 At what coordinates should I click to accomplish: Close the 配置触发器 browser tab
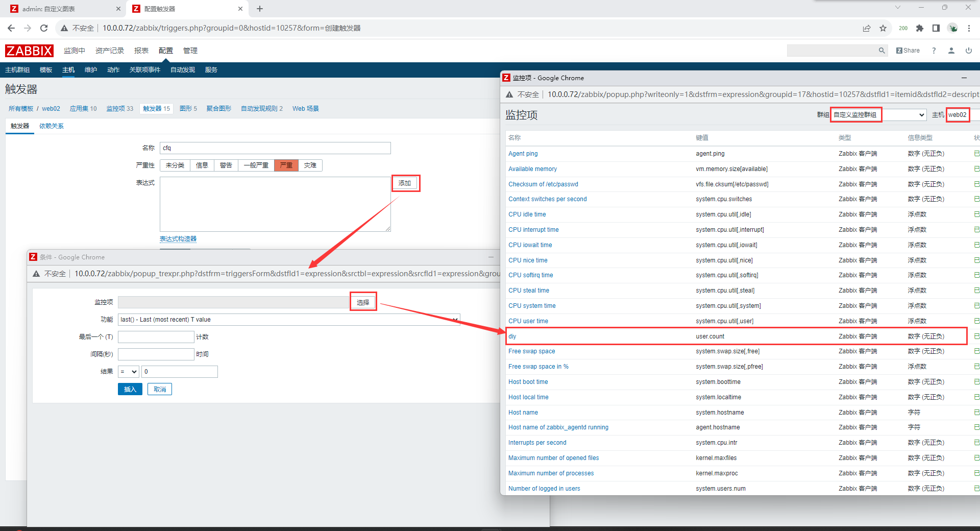[240, 9]
